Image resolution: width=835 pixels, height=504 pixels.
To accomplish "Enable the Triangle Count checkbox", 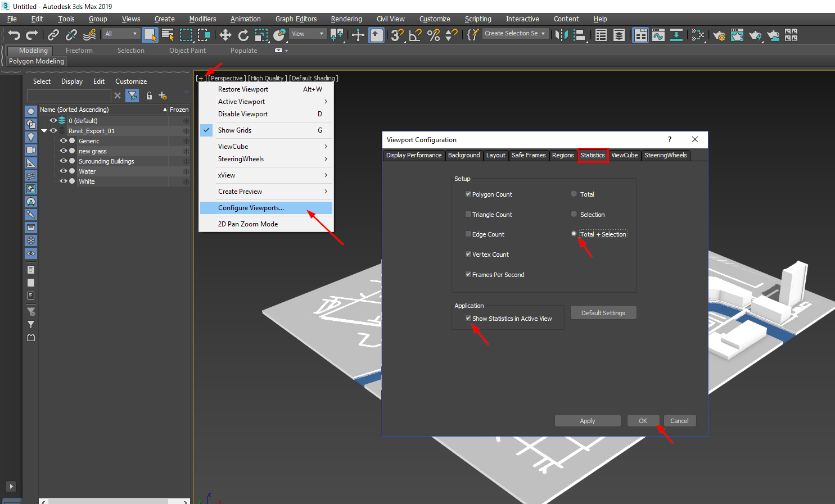I will pos(468,214).
